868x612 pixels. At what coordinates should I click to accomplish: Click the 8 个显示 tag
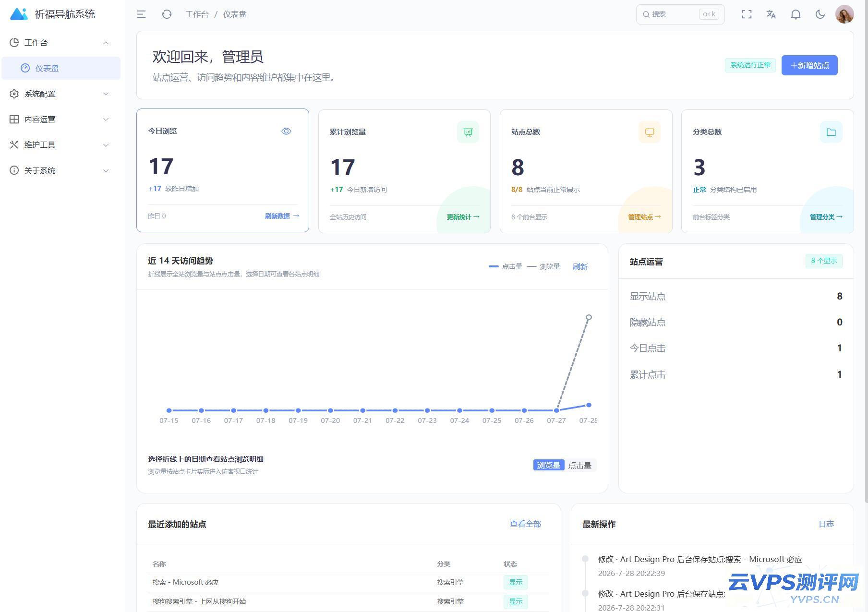tap(824, 261)
